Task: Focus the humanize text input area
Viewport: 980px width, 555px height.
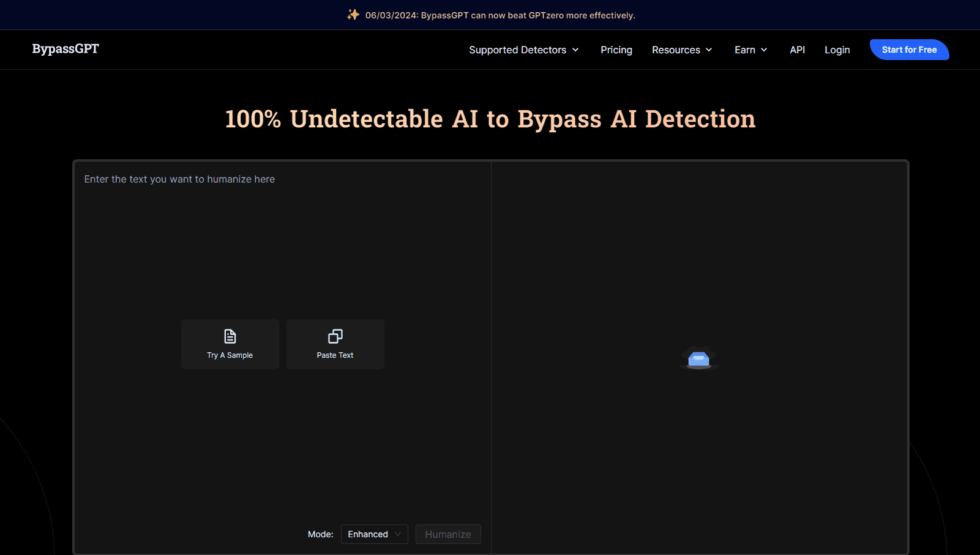Action: (282, 245)
